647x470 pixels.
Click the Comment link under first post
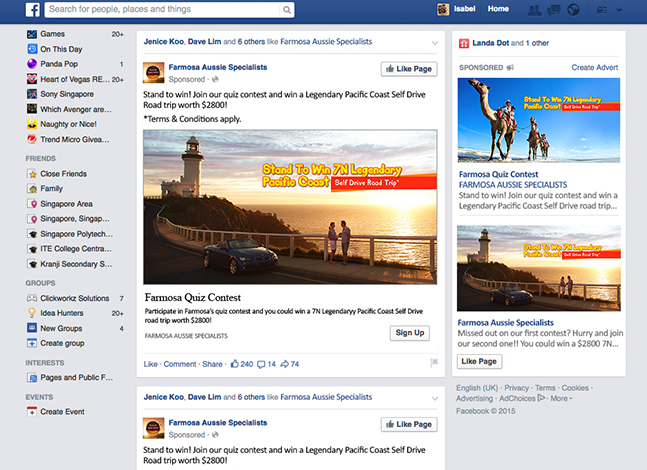[x=180, y=364]
